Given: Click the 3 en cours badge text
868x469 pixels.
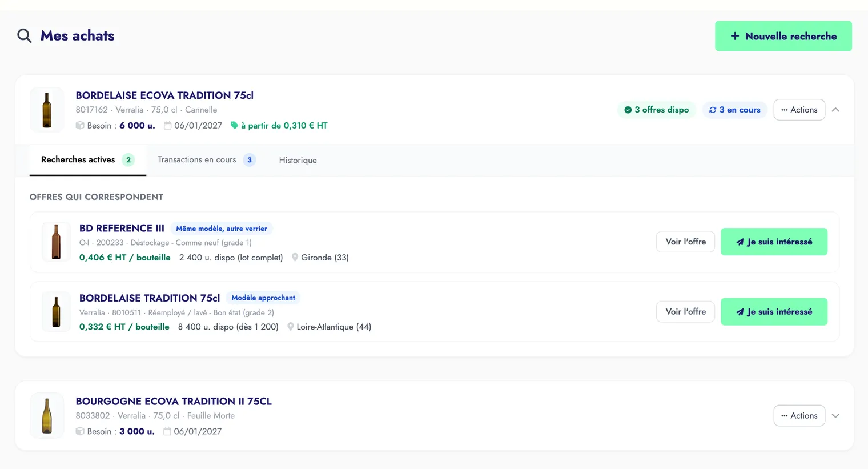Looking at the screenshot, I should pos(740,110).
